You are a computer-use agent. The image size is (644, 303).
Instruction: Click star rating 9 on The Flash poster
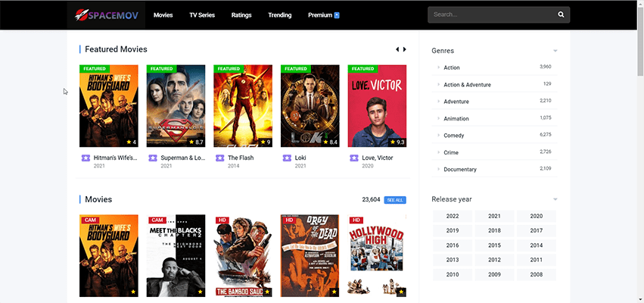point(266,142)
